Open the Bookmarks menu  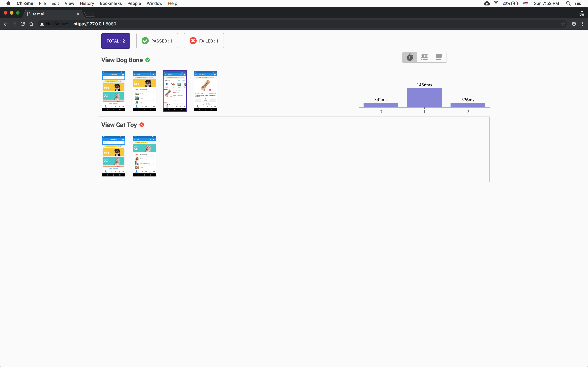(x=111, y=3)
